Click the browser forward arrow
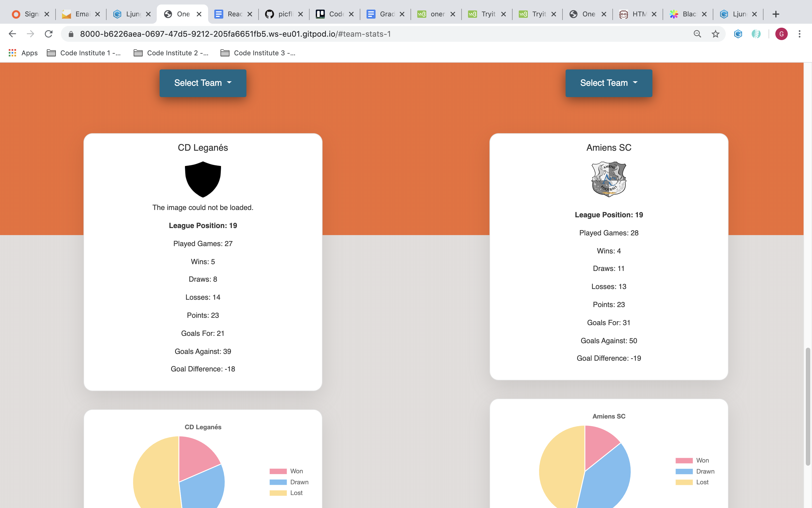This screenshot has width=812, height=508. click(x=30, y=34)
